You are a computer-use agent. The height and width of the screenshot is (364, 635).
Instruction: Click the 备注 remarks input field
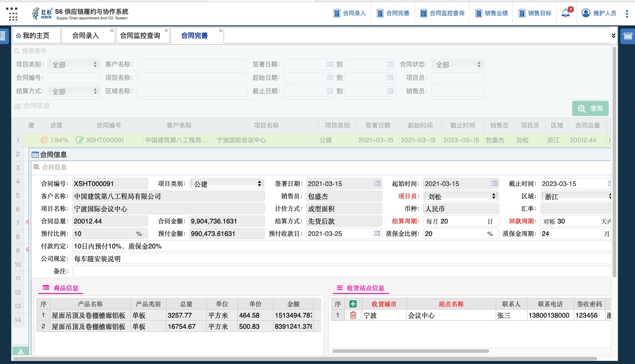tap(341, 271)
